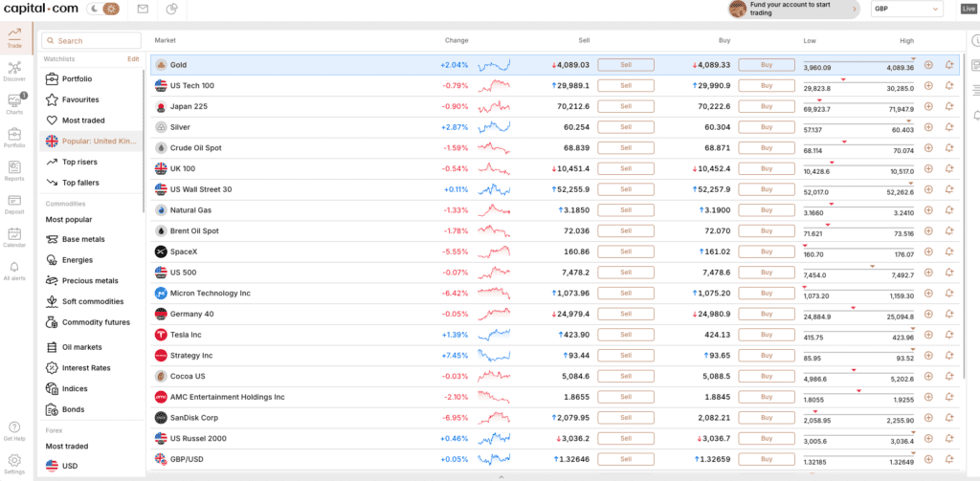
Task: Open Commodity futures category
Action: pos(91,322)
